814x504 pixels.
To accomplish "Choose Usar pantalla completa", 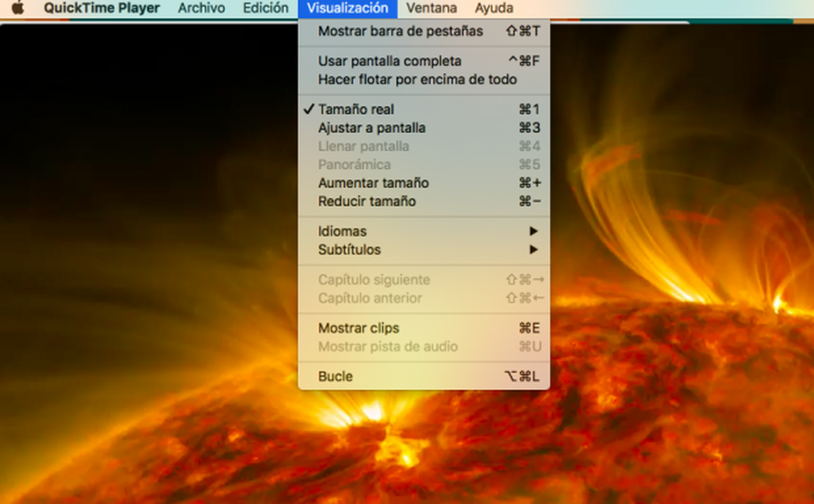I will pyautogui.click(x=424, y=61).
